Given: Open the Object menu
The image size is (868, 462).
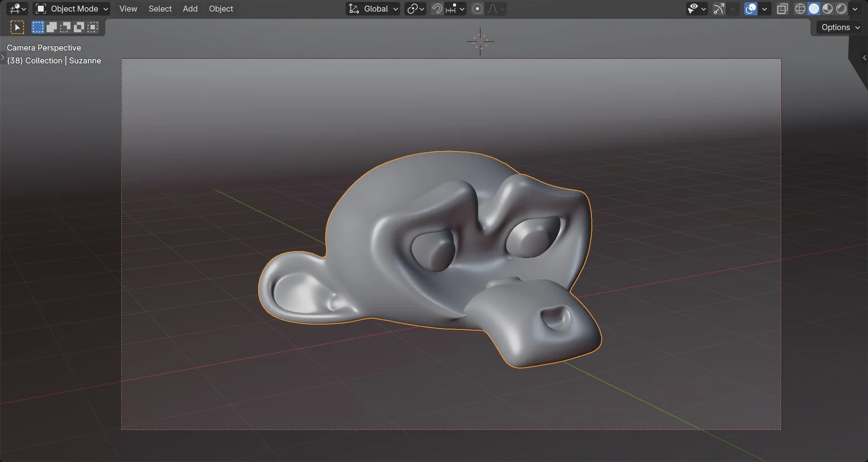Looking at the screenshot, I should pos(221,9).
